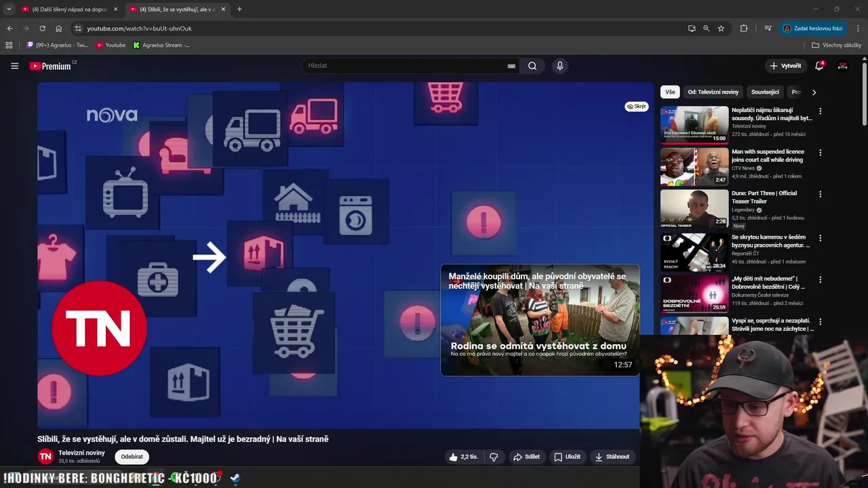Open the Chrome three-dot menu
This screenshot has width=868, height=488.
(x=859, y=28)
